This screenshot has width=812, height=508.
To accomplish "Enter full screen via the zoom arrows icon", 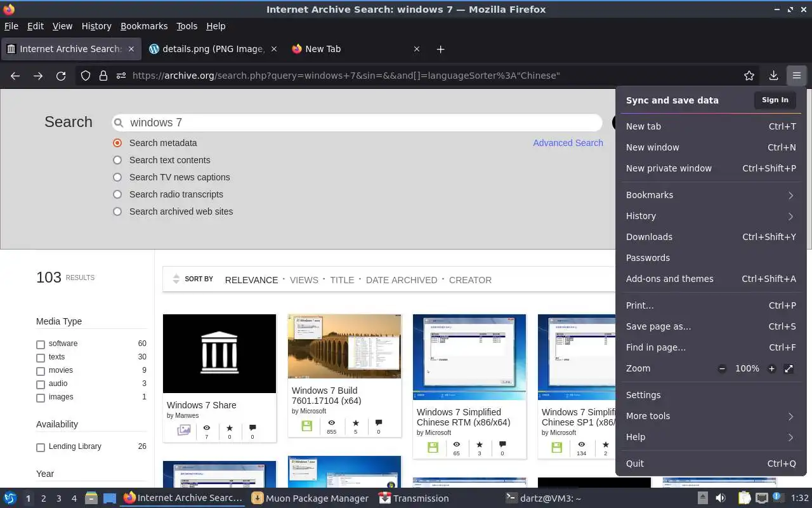I will click(x=789, y=368).
